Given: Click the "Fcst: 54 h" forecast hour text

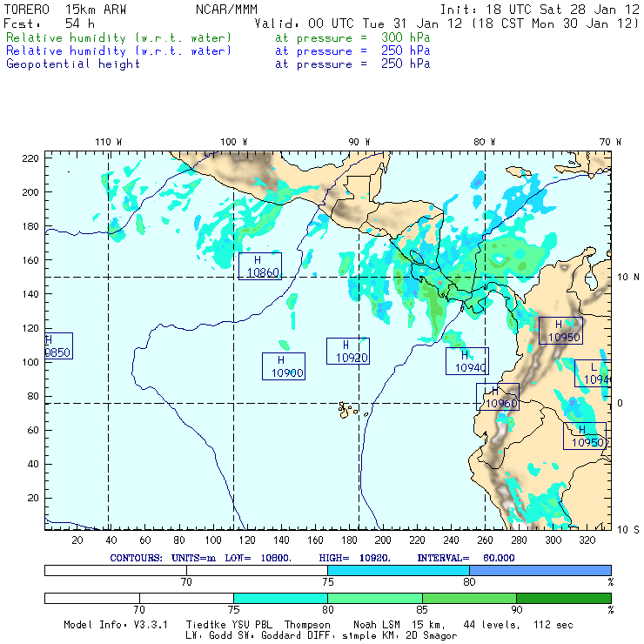Looking at the screenshot, I should [x=50, y=23].
